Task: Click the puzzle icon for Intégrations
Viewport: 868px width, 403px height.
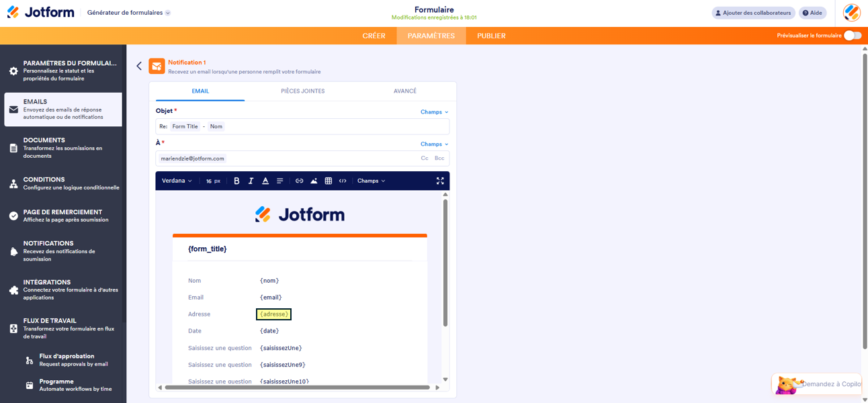Action: (13, 290)
